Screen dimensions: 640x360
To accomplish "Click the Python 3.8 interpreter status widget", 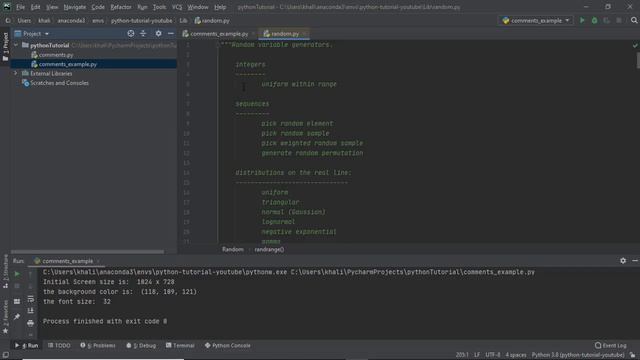I will [x=578, y=355].
